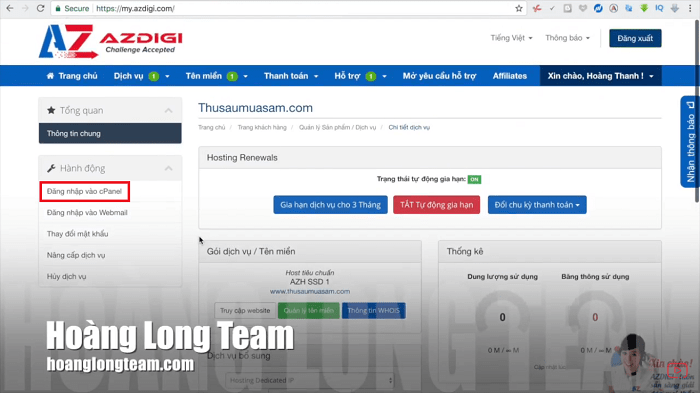Click Mở yêu cầu hỗ trợ

pos(439,76)
